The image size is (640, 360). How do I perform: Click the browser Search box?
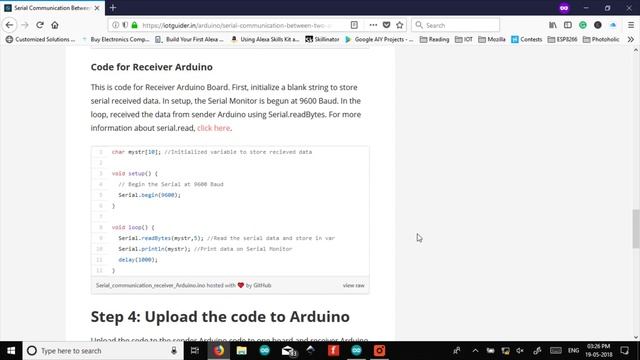(x=456, y=25)
